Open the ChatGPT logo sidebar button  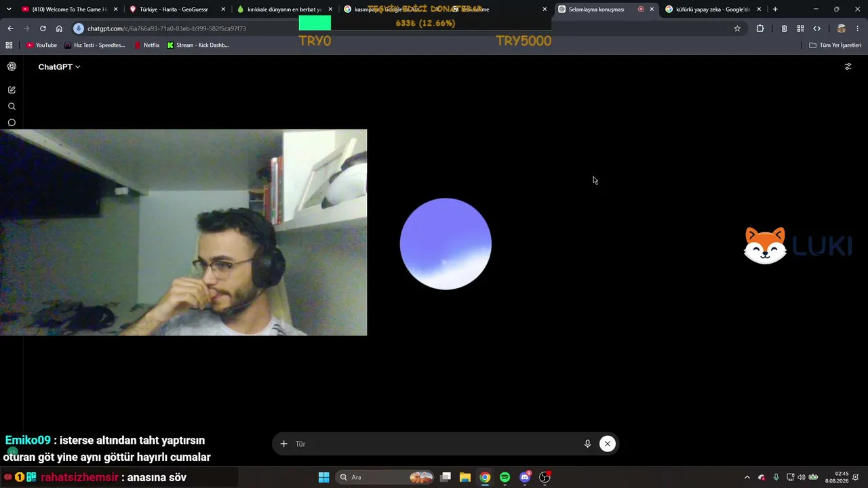[x=12, y=66]
